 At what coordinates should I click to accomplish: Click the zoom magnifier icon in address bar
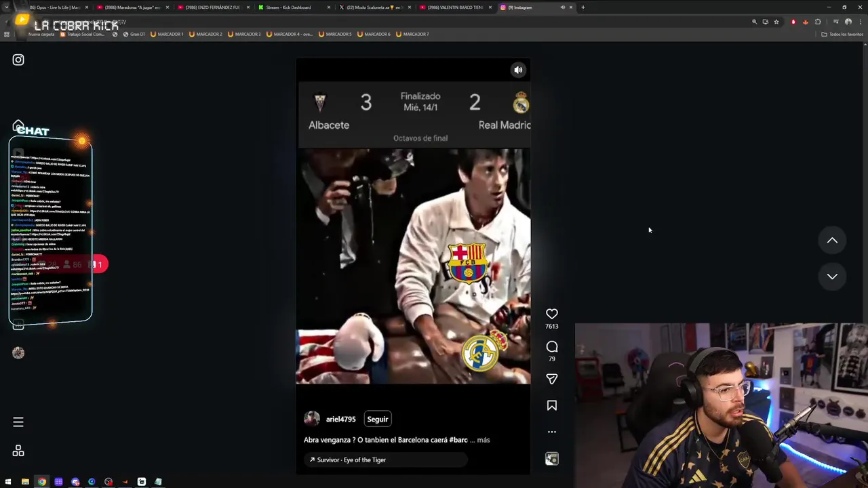click(754, 22)
